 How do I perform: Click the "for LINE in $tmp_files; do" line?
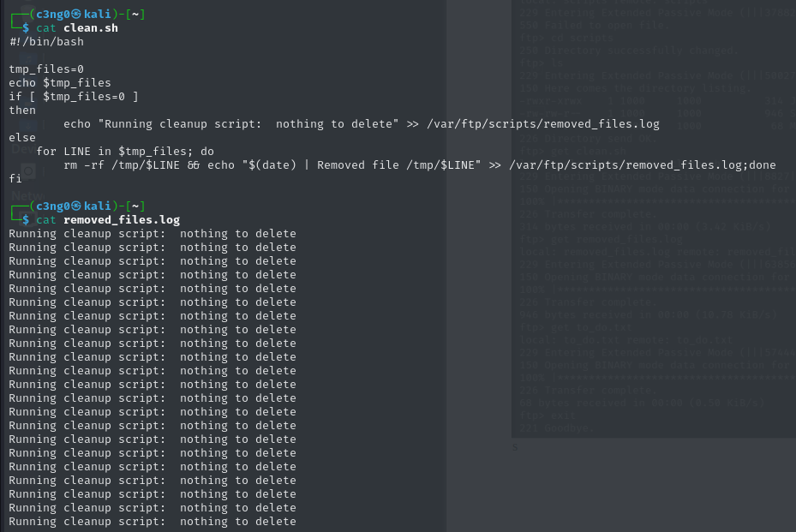pyautogui.click(x=118, y=152)
